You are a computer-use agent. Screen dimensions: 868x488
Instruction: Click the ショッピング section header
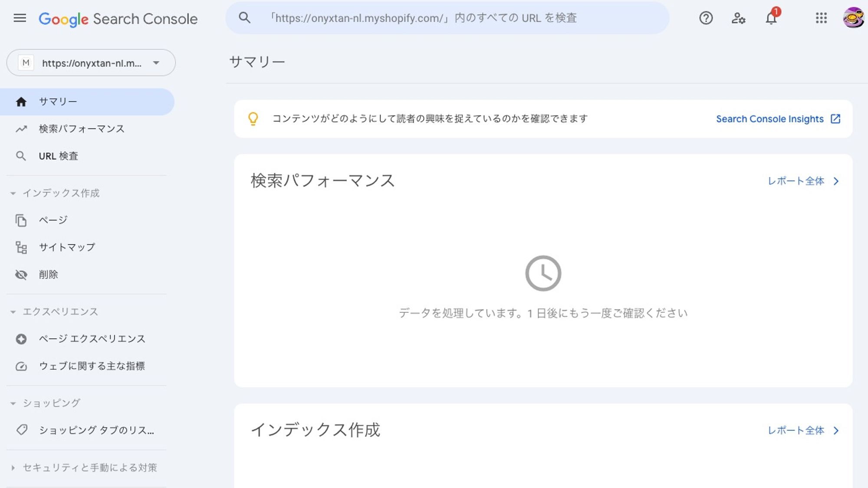click(51, 403)
